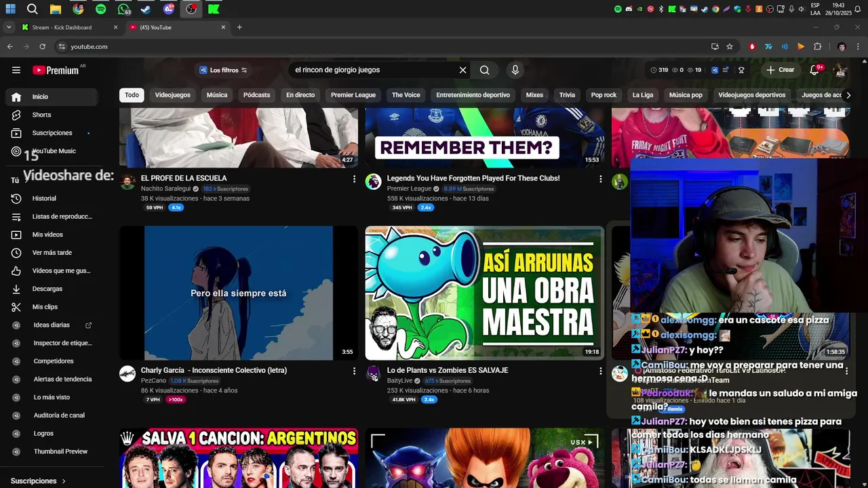Open Suscripciones in the sidebar
This screenshot has height=488, width=868.
click(53, 133)
